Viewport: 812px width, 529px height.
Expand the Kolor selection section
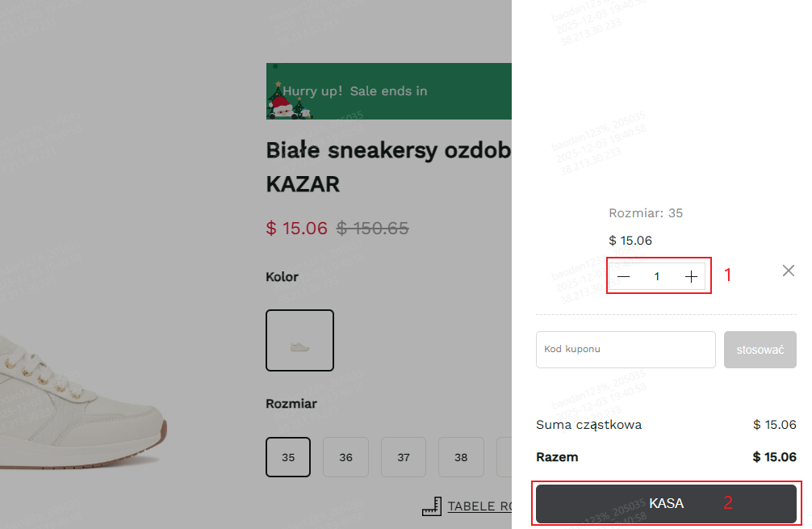(282, 277)
